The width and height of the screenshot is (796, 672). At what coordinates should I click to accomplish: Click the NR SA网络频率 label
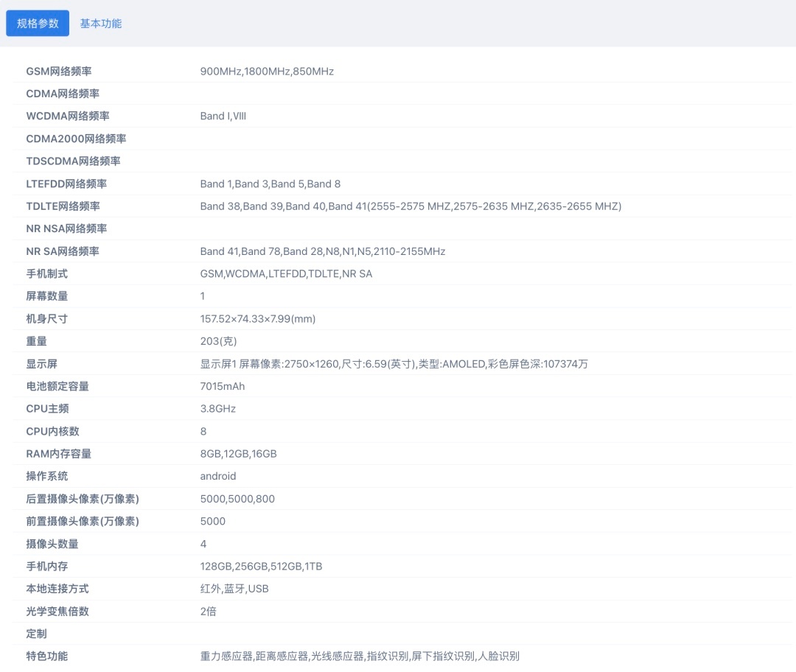tap(63, 251)
